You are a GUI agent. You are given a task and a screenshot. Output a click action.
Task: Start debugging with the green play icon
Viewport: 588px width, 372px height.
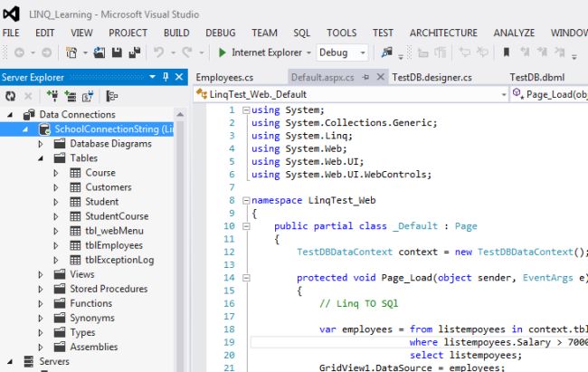click(222, 52)
